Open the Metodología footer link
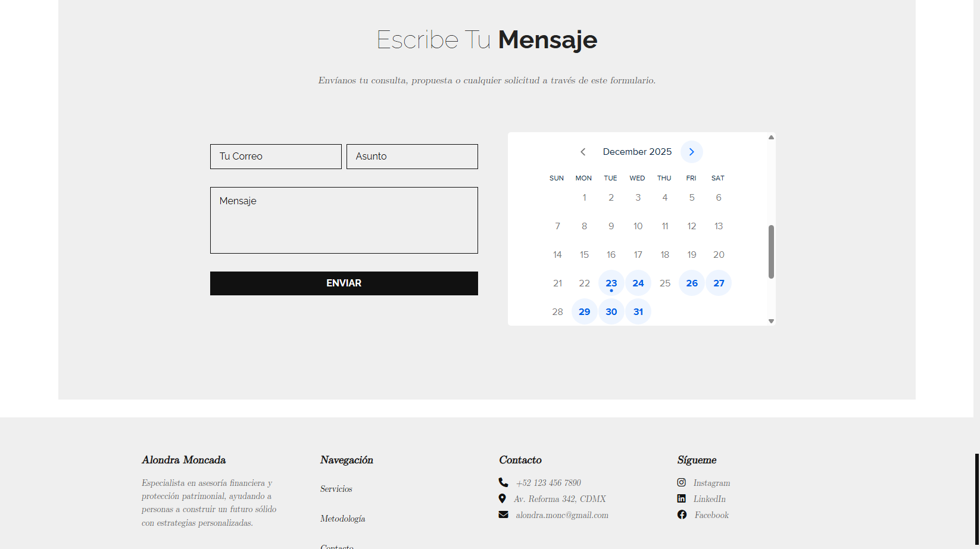Viewport: 980px width, 549px height. click(342, 519)
